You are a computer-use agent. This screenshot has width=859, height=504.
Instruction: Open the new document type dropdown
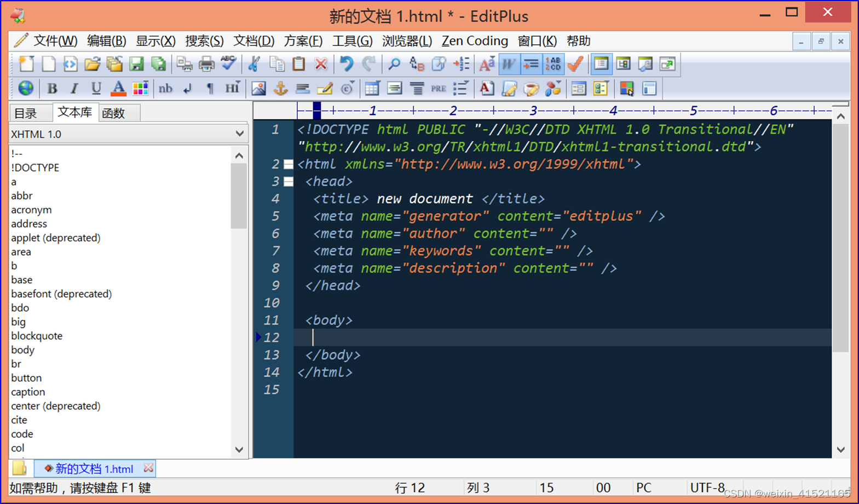[26, 64]
